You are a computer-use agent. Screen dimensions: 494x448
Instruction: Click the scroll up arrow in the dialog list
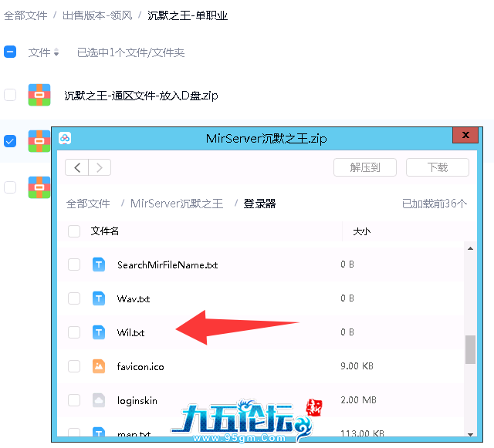pos(470,248)
